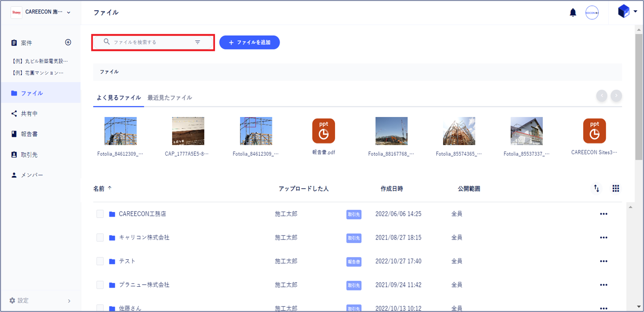Click the date 2021/08/27 18:15
Viewport: 644px width, 312px height.
click(x=399, y=237)
